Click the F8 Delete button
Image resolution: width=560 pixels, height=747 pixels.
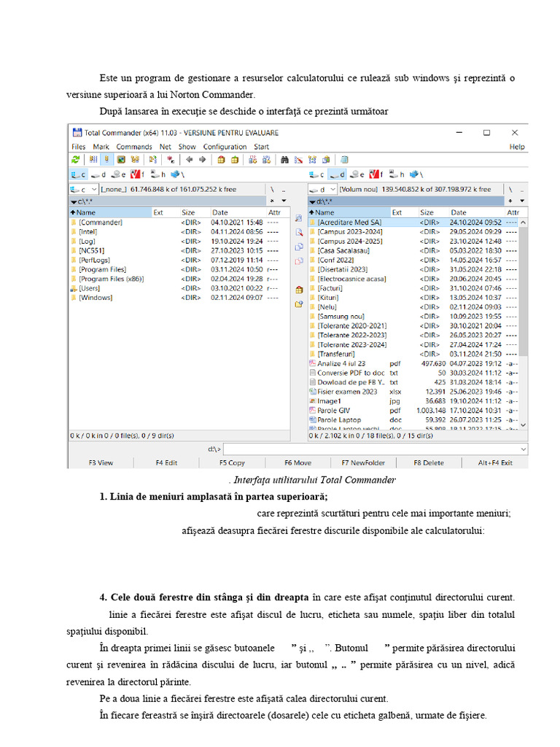point(429,462)
